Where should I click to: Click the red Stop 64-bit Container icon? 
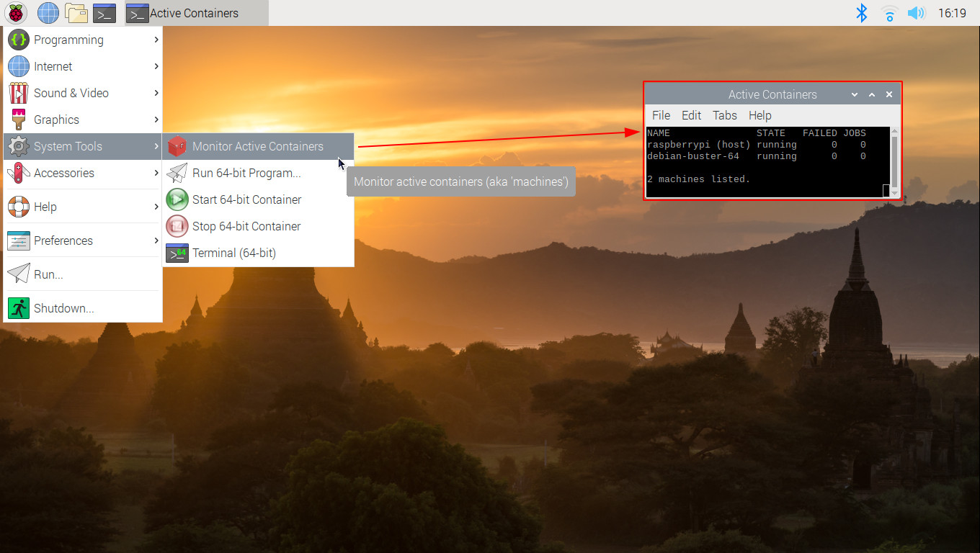(x=177, y=226)
